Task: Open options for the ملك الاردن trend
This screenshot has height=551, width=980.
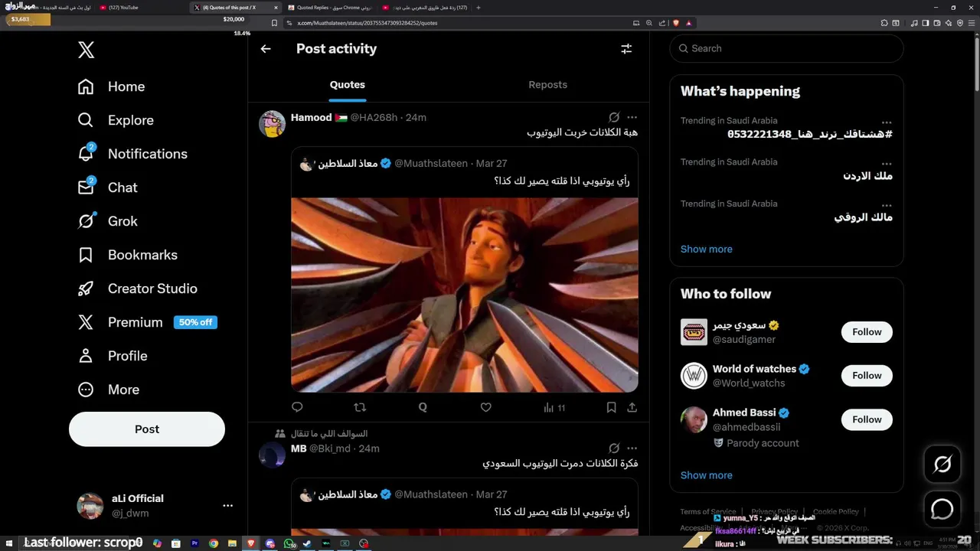Action: point(887,163)
